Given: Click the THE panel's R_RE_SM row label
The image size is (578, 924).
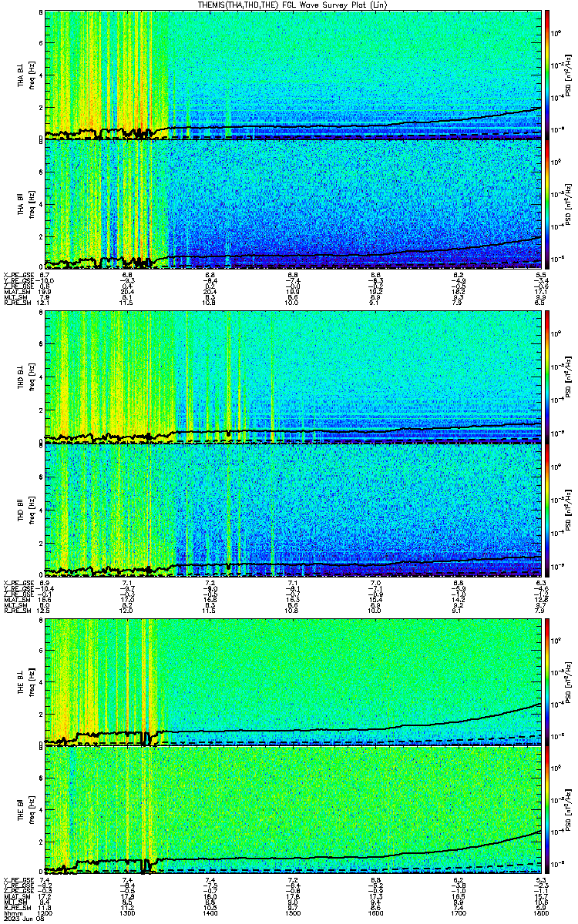Looking at the screenshot, I should click(x=15, y=907).
